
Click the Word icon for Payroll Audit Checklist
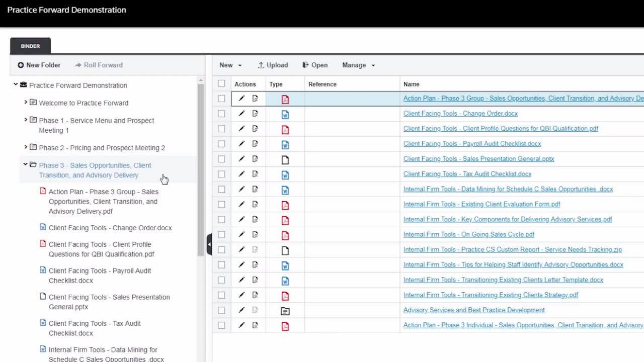(285, 145)
